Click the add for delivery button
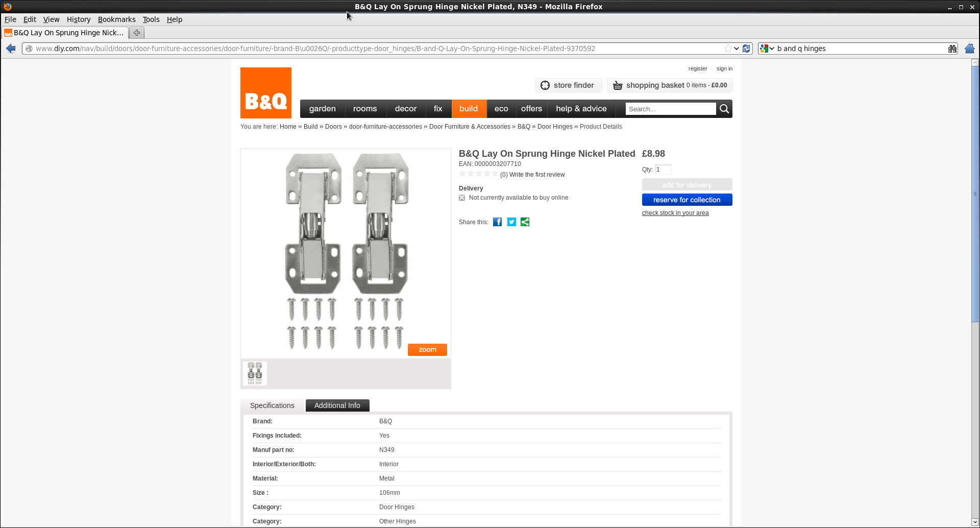Image resolution: width=980 pixels, height=528 pixels. pyautogui.click(x=687, y=184)
